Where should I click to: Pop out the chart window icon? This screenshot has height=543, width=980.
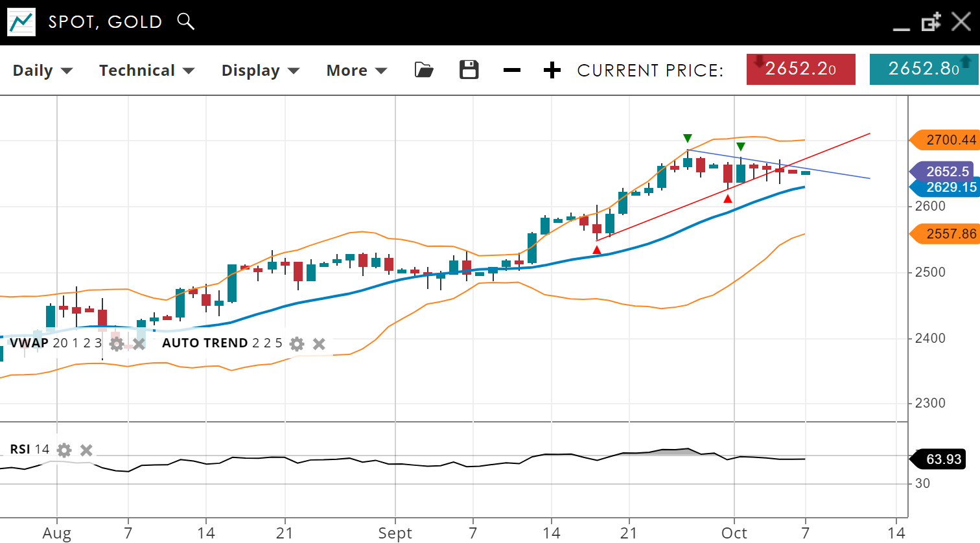pyautogui.click(x=931, y=22)
